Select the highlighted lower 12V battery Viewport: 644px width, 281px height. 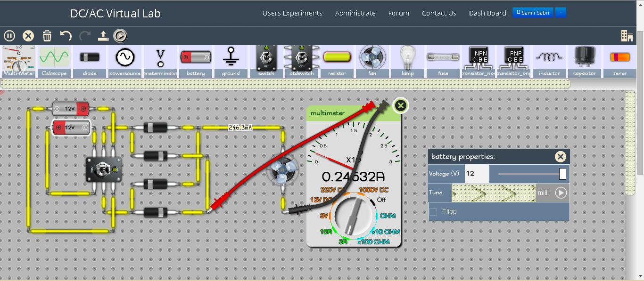click(71, 128)
